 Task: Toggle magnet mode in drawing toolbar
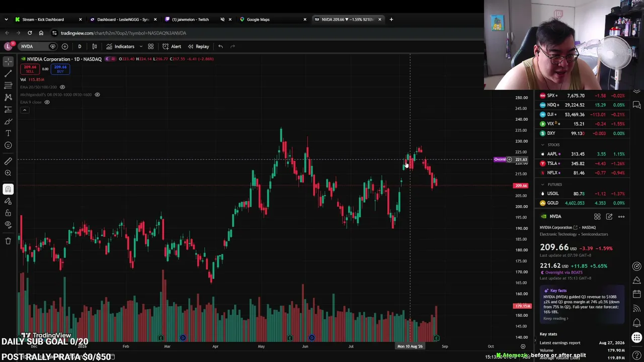click(x=8, y=189)
